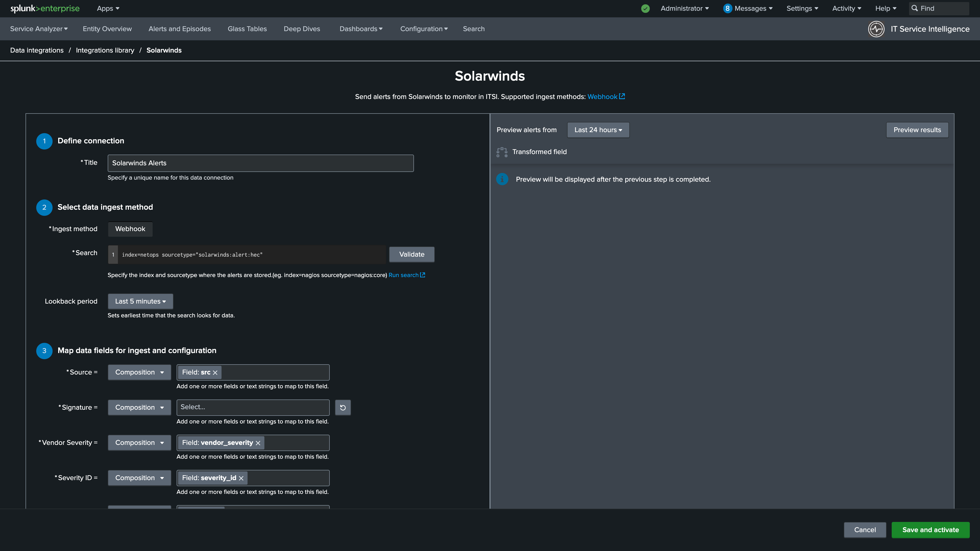The image size is (980, 551).
Task: Click the Signature Select field
Action: pyautogui.click(x=253, y=407)
